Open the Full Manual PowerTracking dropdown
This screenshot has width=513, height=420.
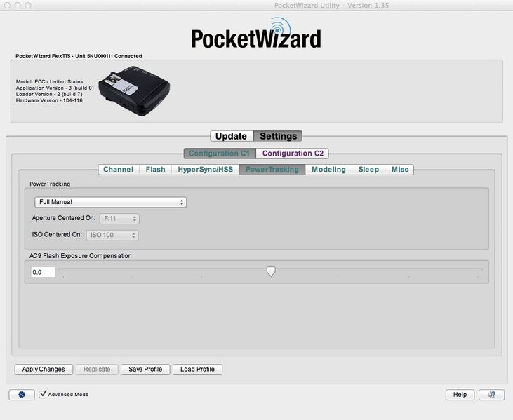111,202
